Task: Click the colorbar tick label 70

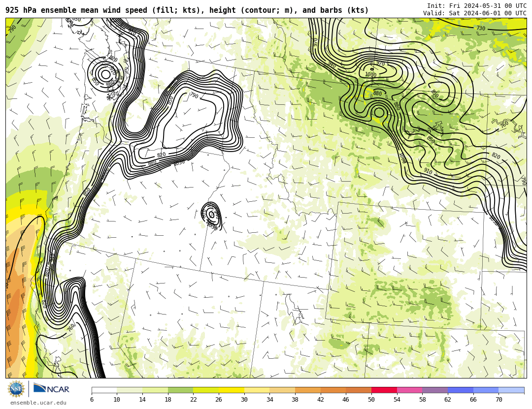Action: [x=499, y=400]
